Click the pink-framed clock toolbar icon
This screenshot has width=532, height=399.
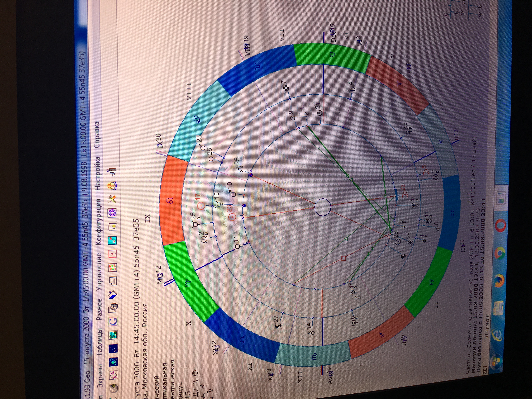click(113, 253)
